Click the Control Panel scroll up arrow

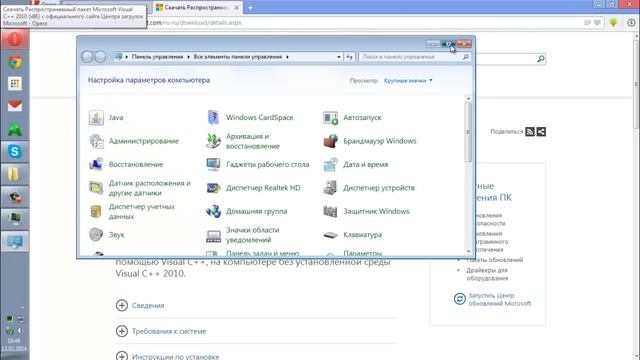point(468,99)
